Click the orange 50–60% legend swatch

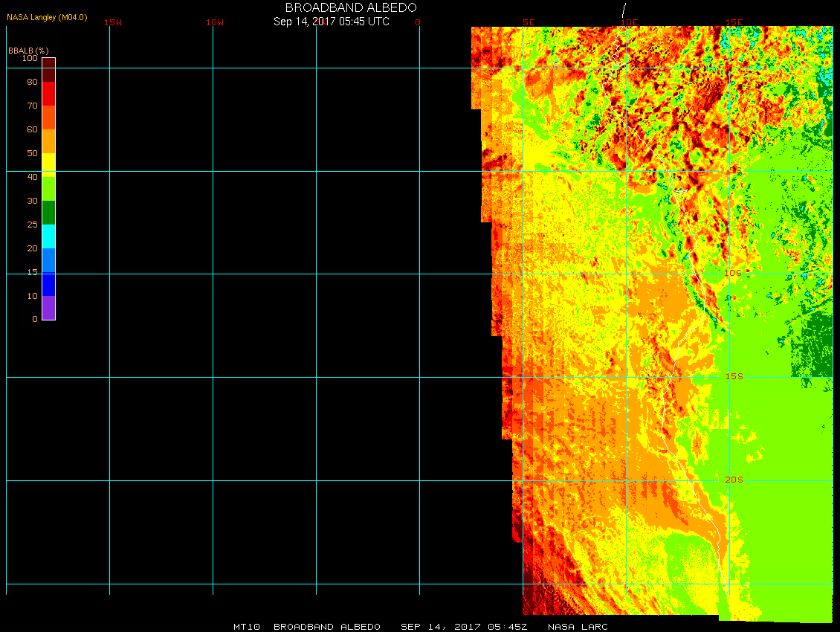48,141
